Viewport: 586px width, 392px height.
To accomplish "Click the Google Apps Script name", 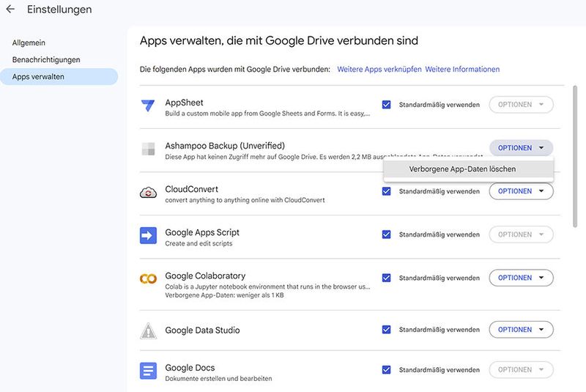I will pyautogui.click(x=202, y=232).
